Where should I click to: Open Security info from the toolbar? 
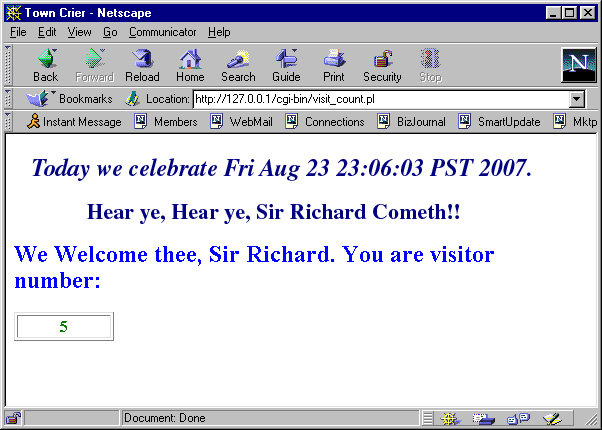pyautogui.click(x=382, y=65)
